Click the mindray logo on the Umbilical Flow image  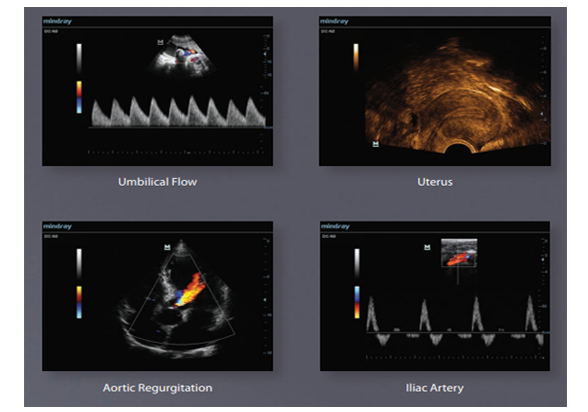(x=57, y=21)
